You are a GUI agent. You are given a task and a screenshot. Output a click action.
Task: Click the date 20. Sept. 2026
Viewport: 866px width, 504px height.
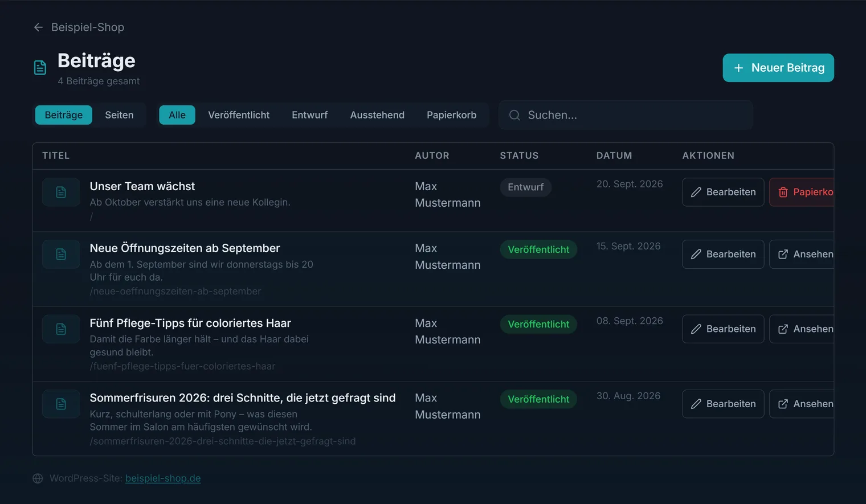coord(630,184)
